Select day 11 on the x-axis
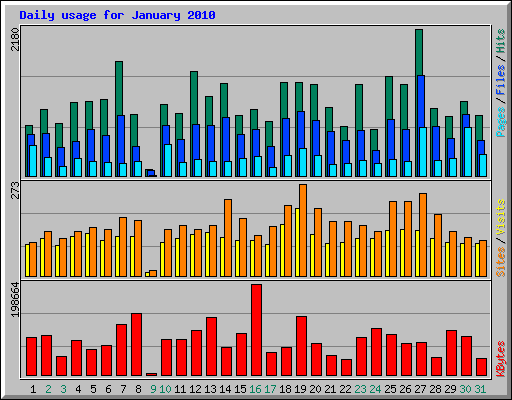This screenshot has height=400, width=512. pos(180,389)
